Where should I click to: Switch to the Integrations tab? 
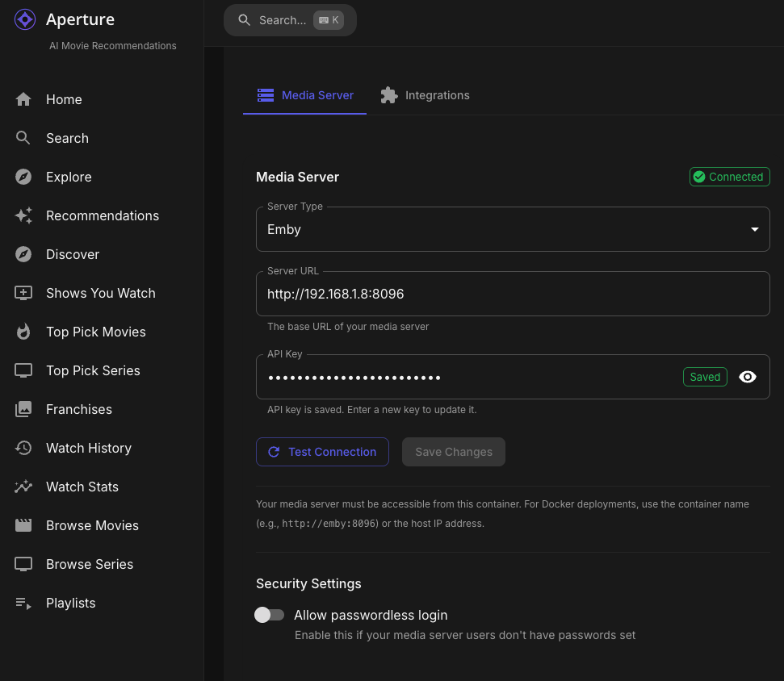coord(425,95)
